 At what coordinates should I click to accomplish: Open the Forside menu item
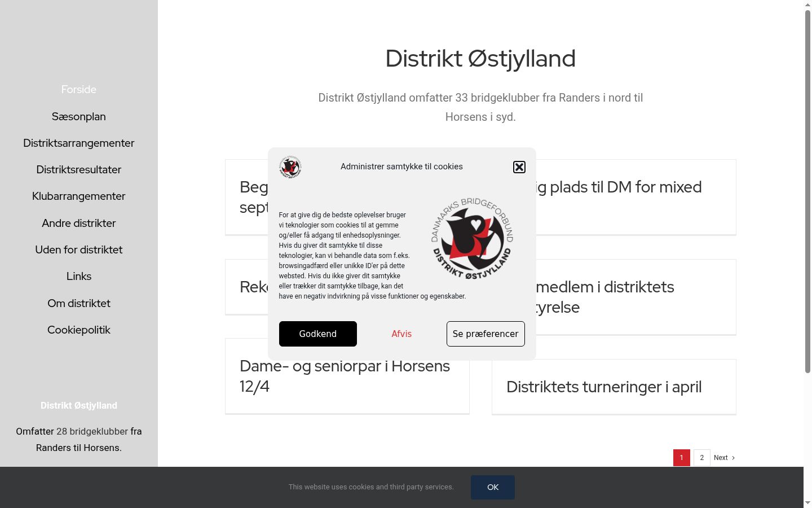[x=79, y=90]
